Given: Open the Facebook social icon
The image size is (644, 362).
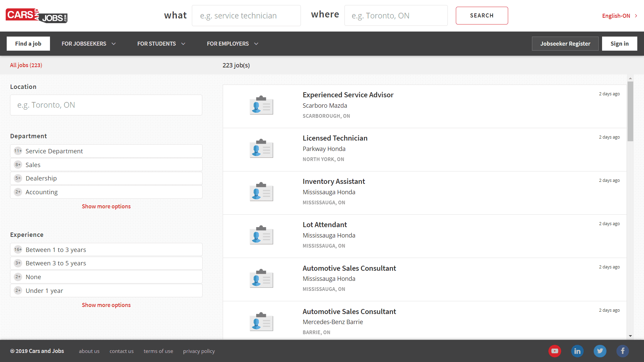Looking at the screenshot, I should tap(623, 351).
